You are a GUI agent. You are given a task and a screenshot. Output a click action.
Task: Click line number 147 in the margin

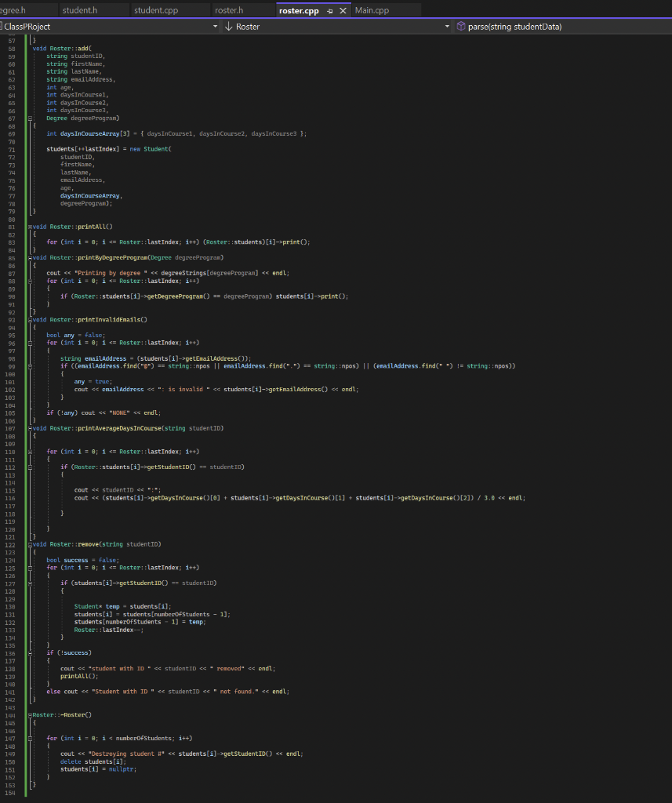(13, 738)
